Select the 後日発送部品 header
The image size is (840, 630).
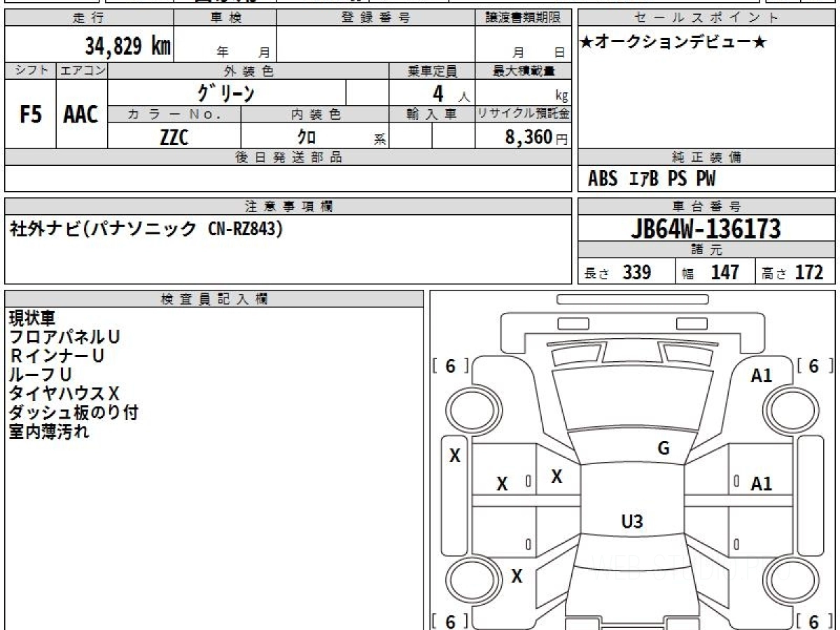point(288,157)
